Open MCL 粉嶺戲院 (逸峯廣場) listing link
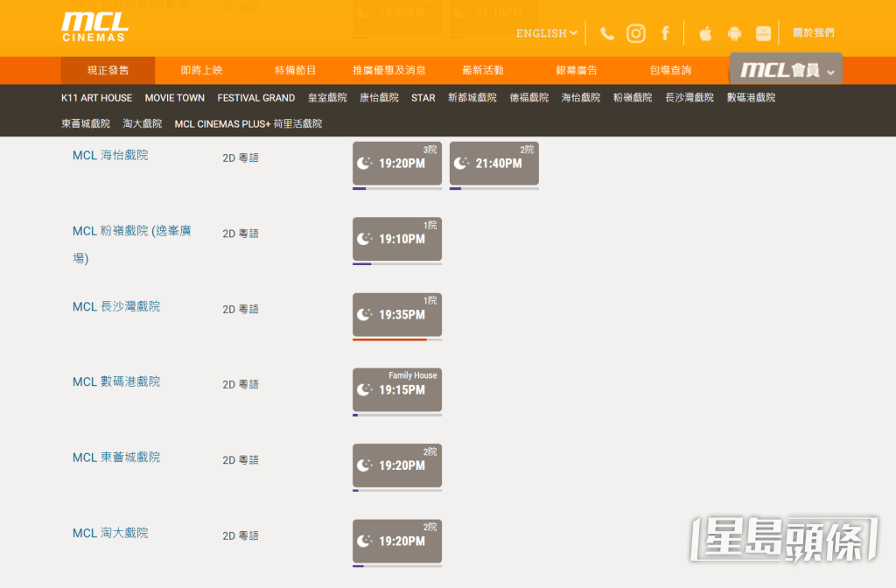Screen dimensions: 896x588 coord(132,244)
